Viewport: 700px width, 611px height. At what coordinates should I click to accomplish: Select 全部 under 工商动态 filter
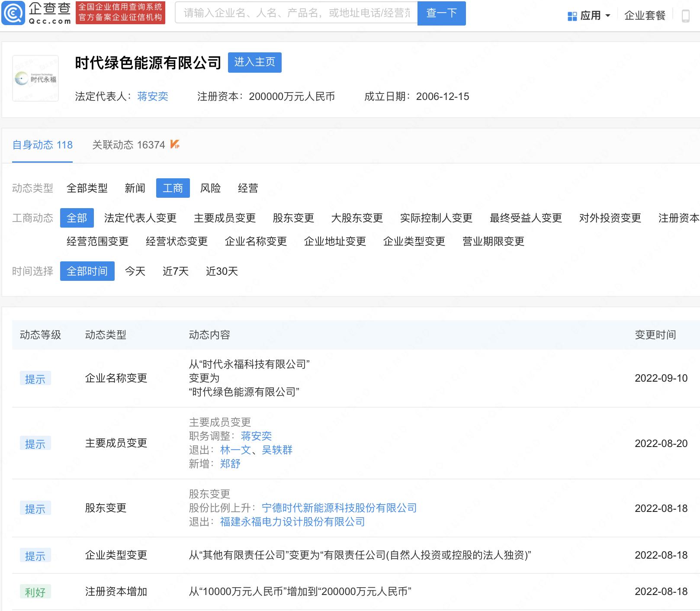click(x=77, y=218)
